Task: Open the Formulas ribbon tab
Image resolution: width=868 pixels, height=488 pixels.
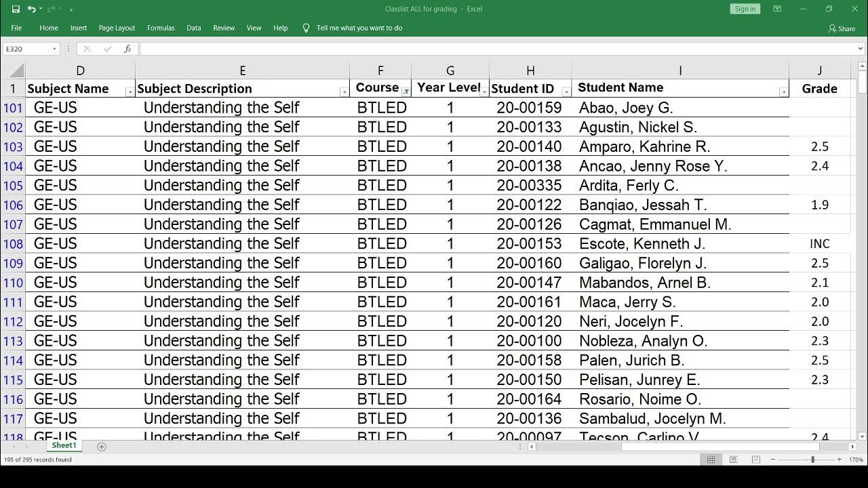Action: tap(161, 28)
